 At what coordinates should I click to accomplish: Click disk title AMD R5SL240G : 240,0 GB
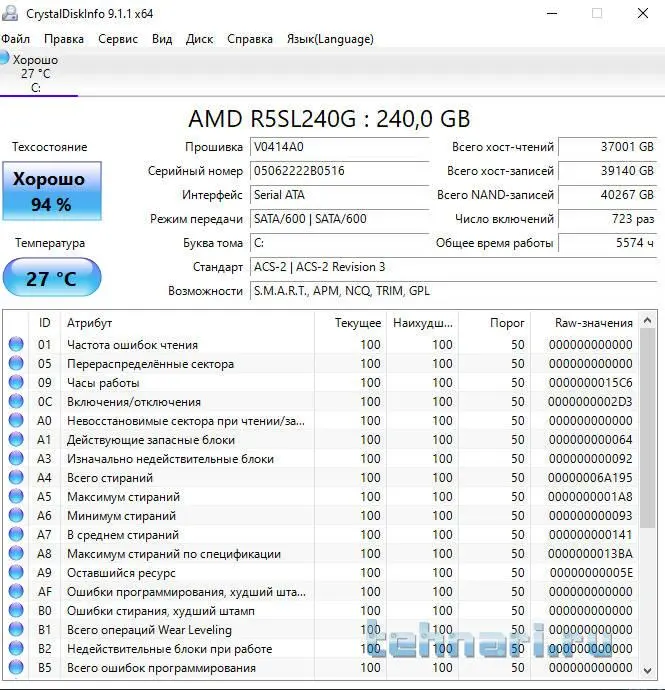329,119
